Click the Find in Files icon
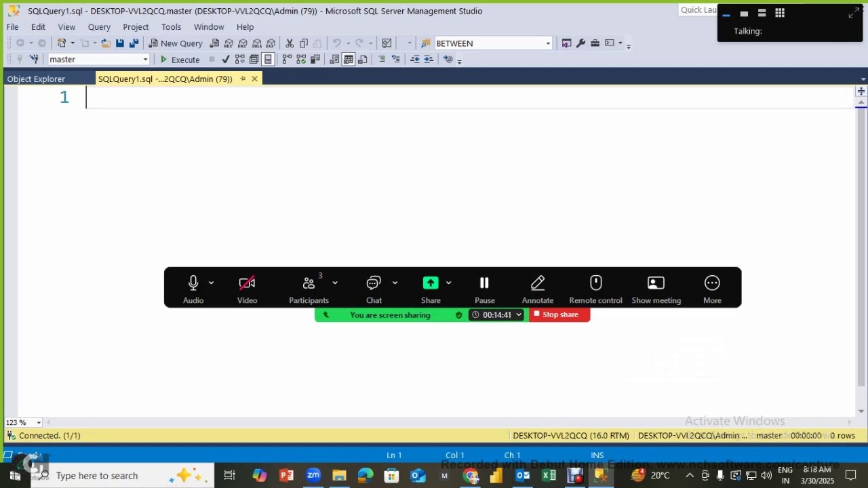 (425, 43)
